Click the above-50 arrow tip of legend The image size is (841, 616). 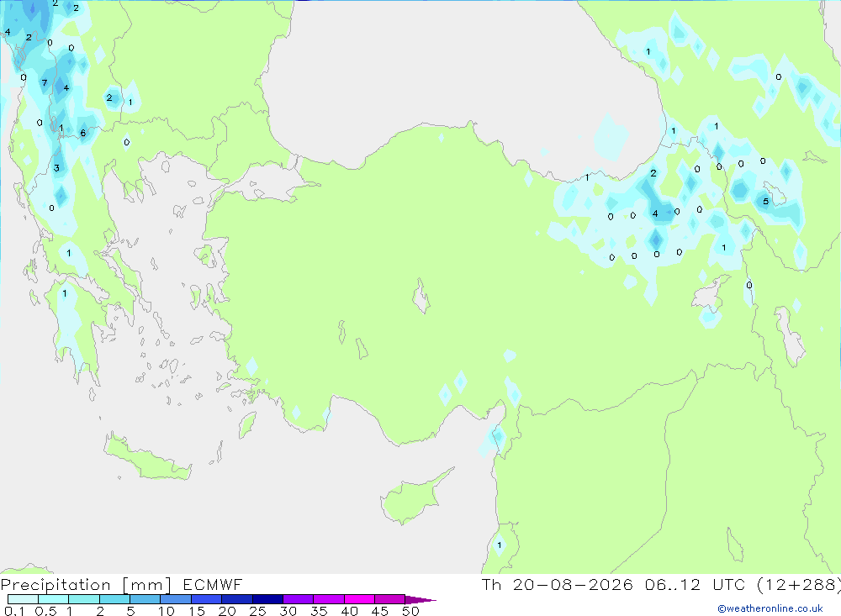point(420,600)
